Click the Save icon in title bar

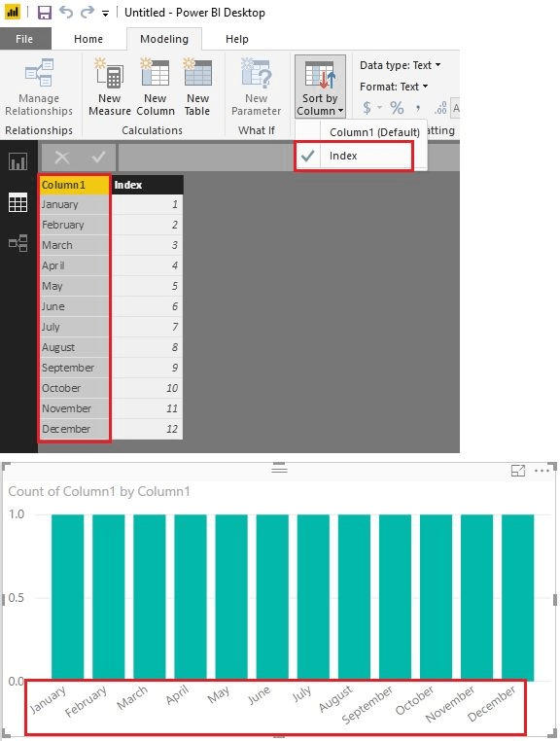pyautogui.click(x=45, y=13)
